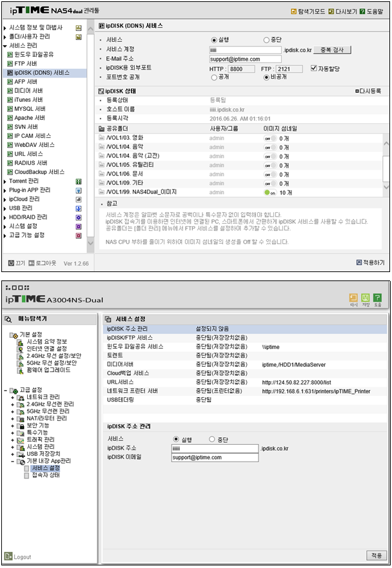Expand USB 관리 in the sidebar
Image resolution: width=392 pixels, height=568 pixels.
tap(5, 208)
